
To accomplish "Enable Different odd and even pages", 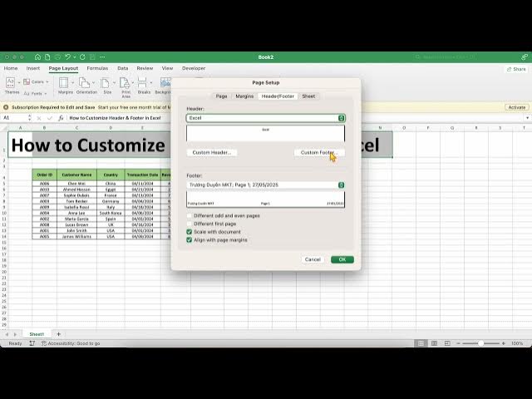I will click(x=190, y=216).
